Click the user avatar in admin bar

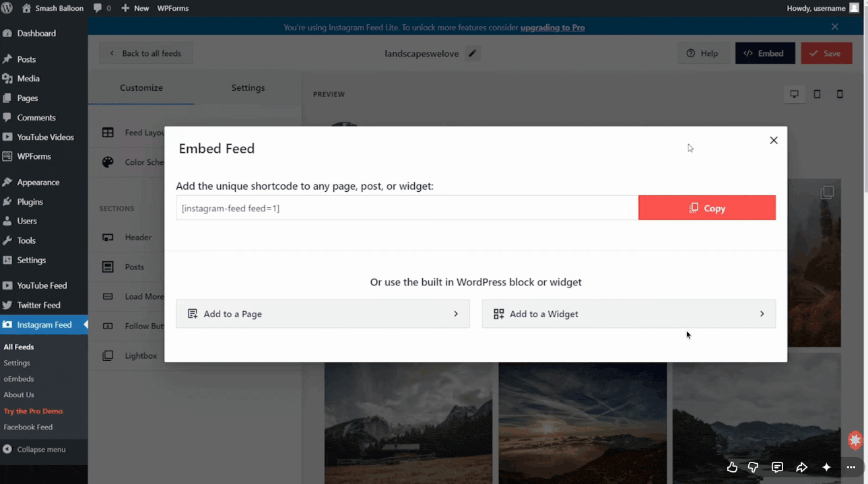(x=854, y=8)
